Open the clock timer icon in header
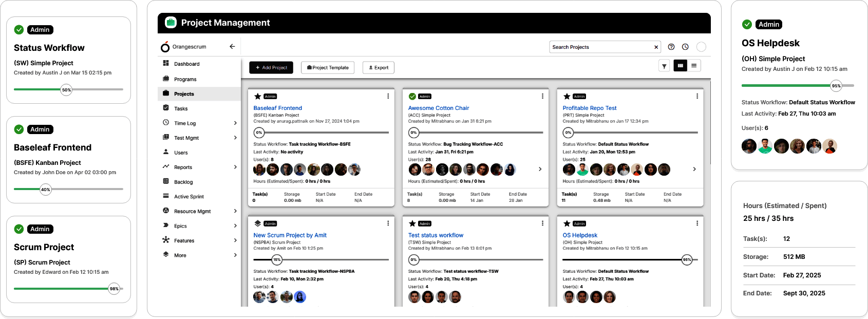Screen dimensions: 868x319 point(685,47)
